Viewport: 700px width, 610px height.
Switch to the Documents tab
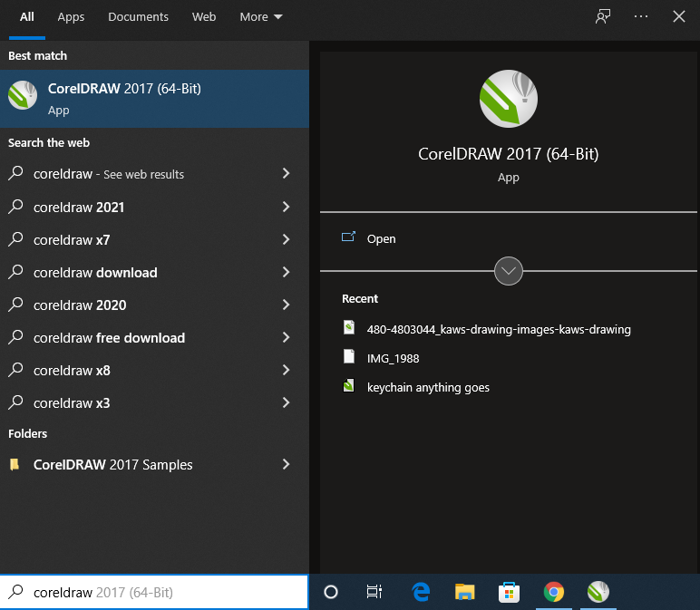click(x=139, y=17)
